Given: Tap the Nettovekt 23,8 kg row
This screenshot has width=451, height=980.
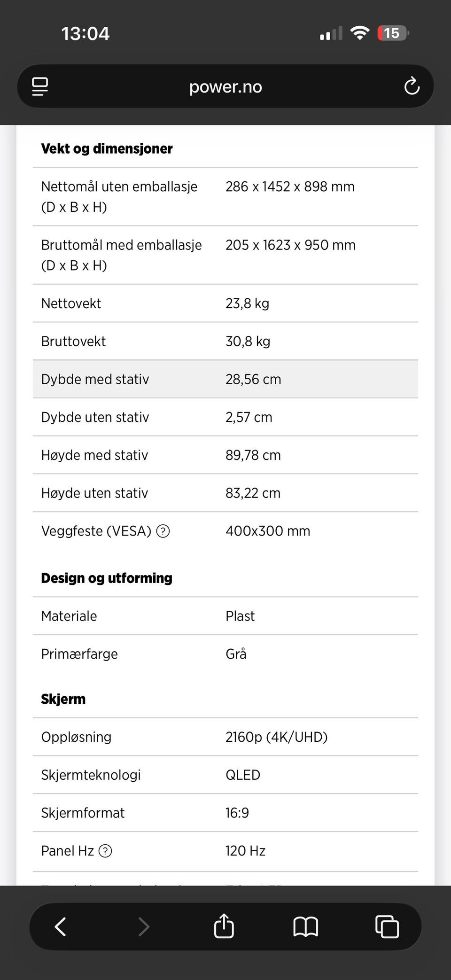Looking at the screenshot, I should 225,303.
